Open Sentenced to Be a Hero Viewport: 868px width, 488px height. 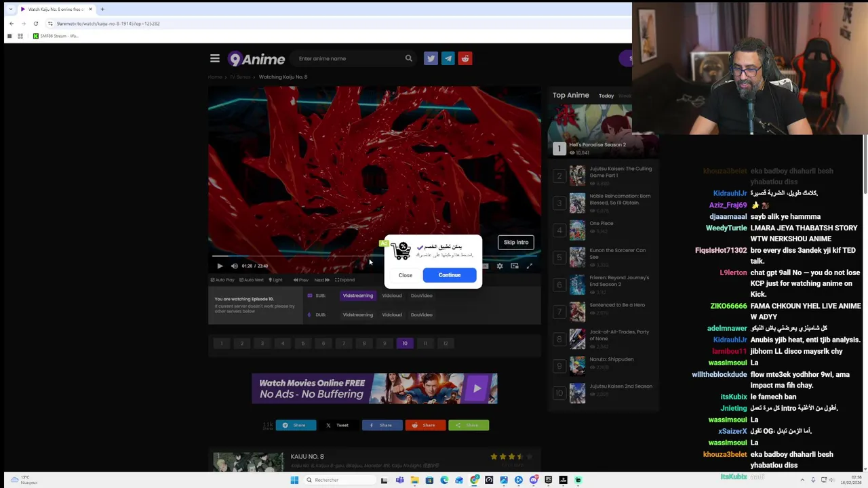point(617,305)
